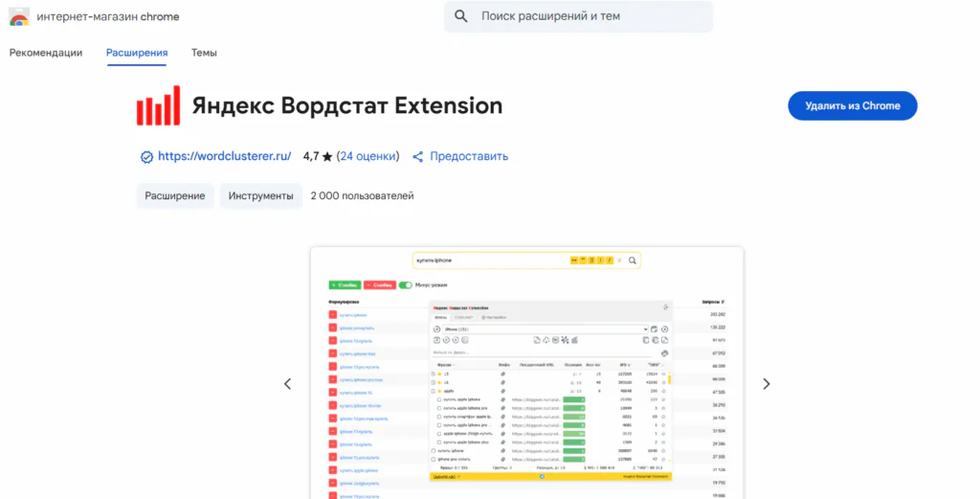Click the Яндекс Вордстат Extension heading

coord(346,105)
